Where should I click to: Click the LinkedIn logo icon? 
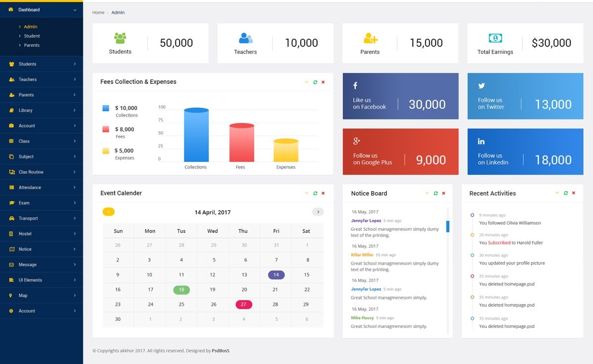481,141
